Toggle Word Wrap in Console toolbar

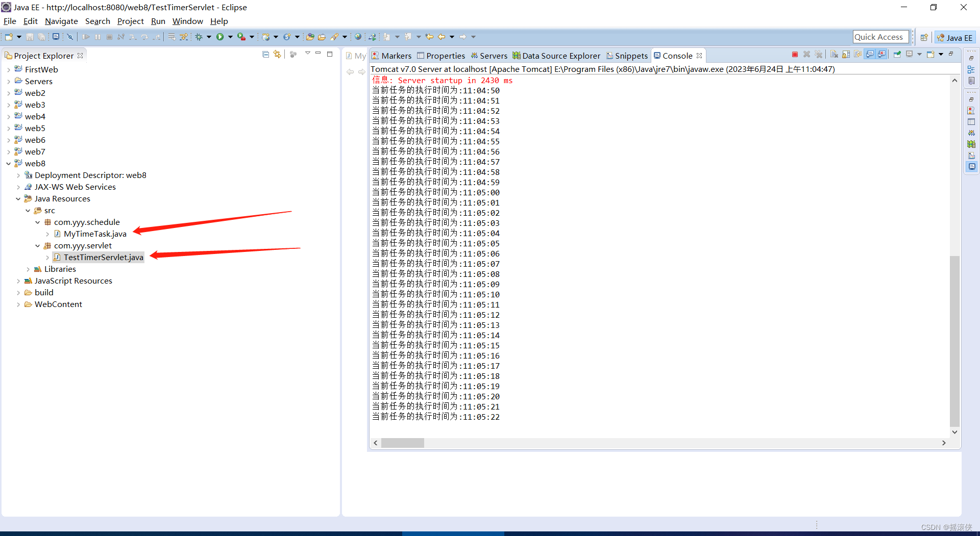point(857,55)
